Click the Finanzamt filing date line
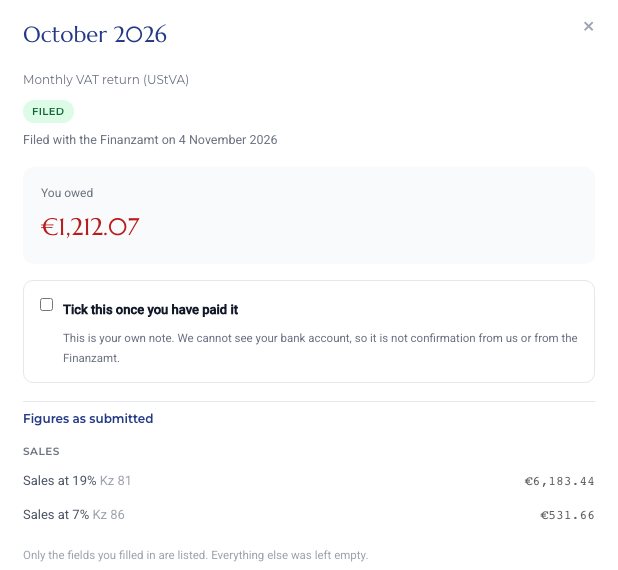 click(x=150, y=140)
